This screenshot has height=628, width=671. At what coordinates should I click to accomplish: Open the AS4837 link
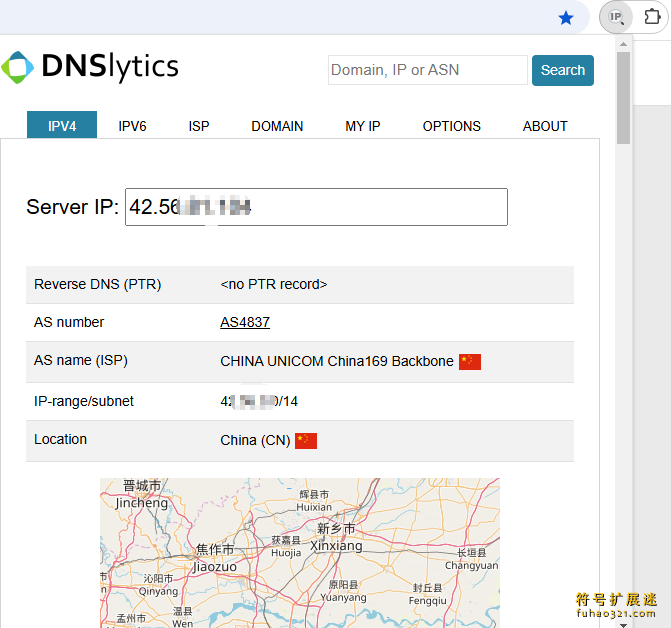[245, 322]
